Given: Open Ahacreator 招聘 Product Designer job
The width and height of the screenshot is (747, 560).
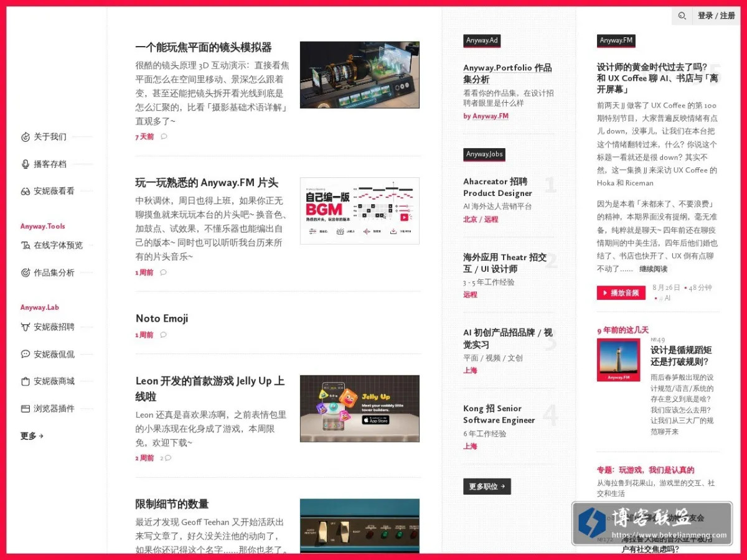Looking at the screenshot, I should click(499, 187).
